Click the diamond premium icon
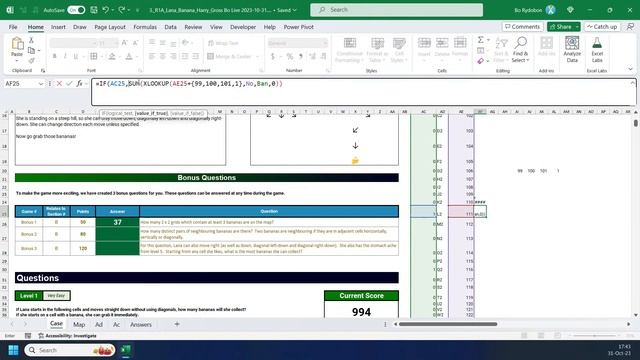The width and height of the screenshot is (640, 360). pos(570,10)
